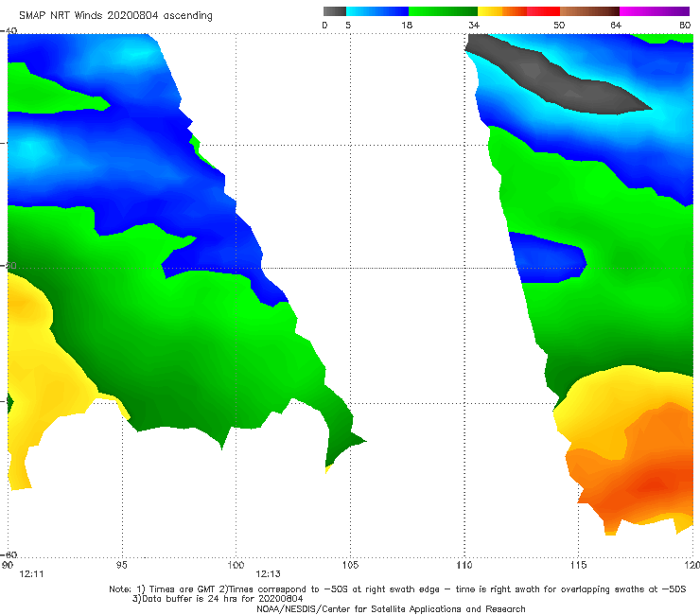700x615 pixels.
Task: Click the color bar label '5'
Action: coord(348,25)
